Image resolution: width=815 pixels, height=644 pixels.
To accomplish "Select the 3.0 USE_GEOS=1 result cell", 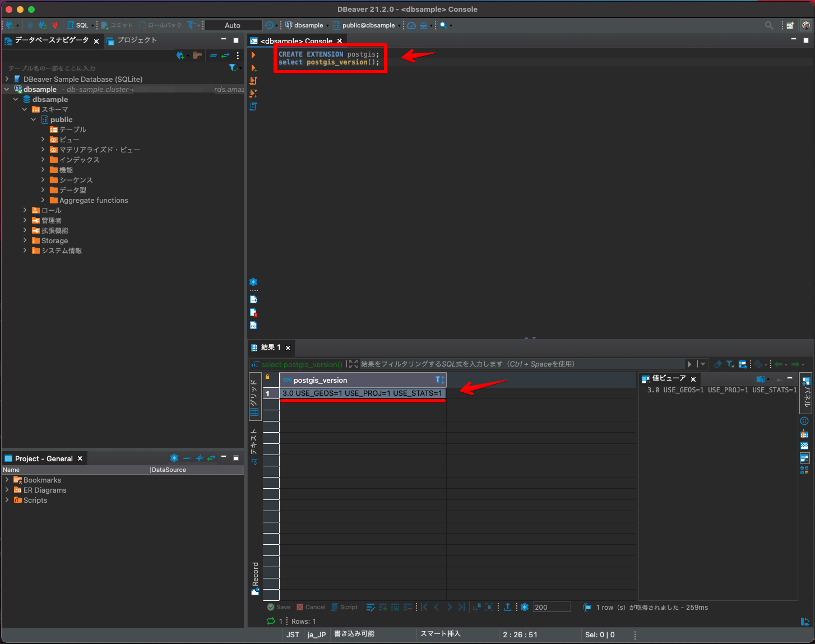I will pos(363,393).
